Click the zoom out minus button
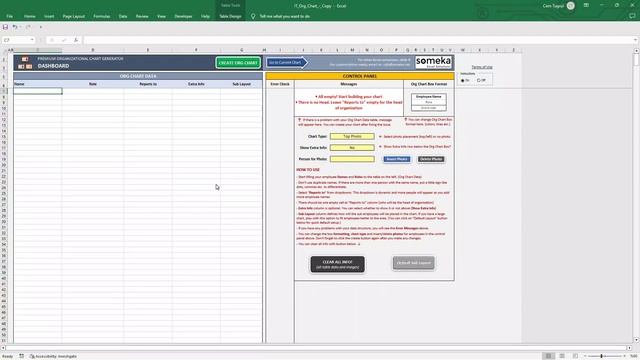 pos(585,356)
